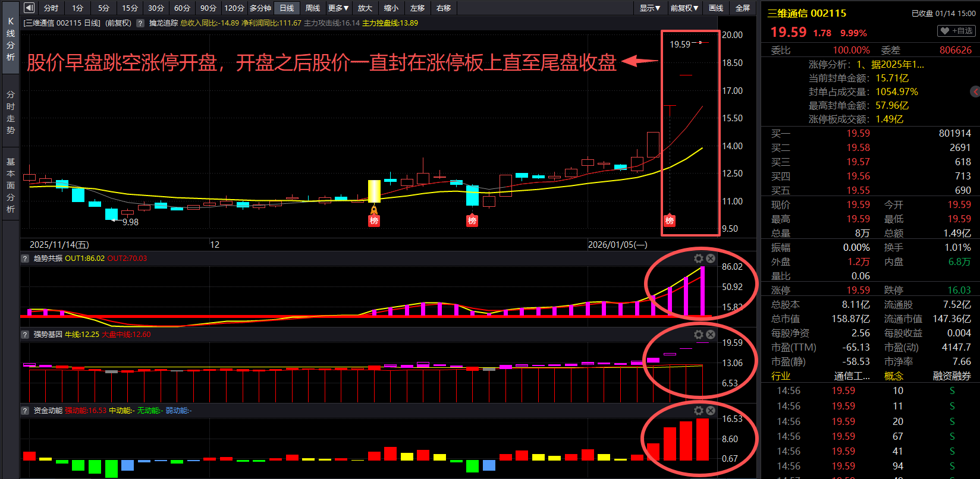This screenshot has width=980, height=479.
Task: Click 右移 to shift chart right
Action: tap(444, 8)
